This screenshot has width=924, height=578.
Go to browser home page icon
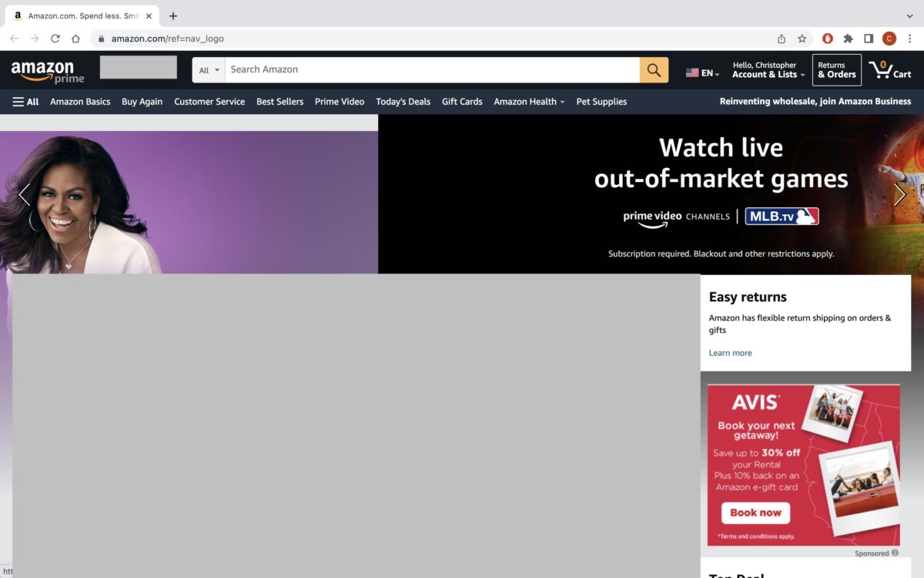click(75, 39)
